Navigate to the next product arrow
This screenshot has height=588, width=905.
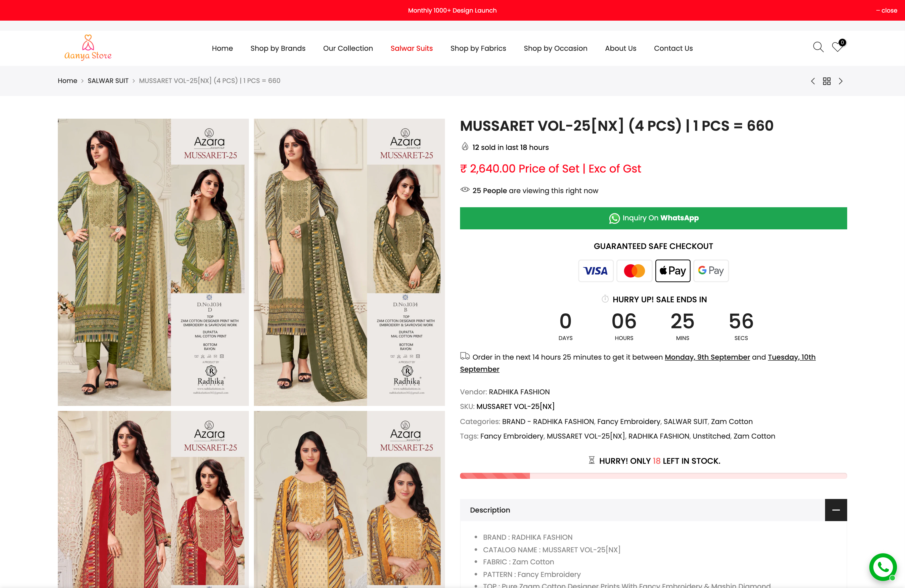pyautogui.click(x=840, y=81)
